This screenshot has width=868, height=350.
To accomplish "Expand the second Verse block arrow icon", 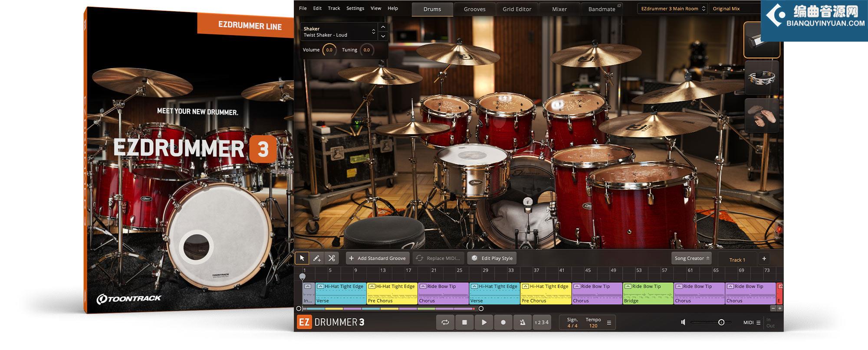I will (x=474, y=286).
